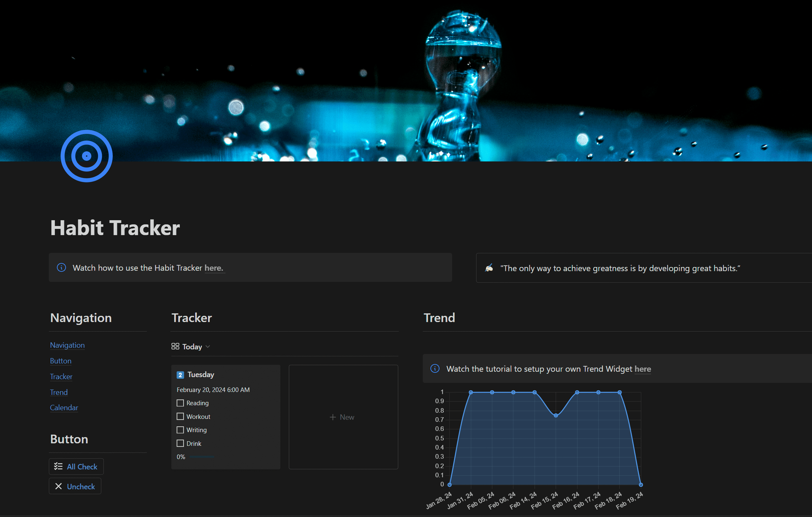
Task: Click the quill icon beside the greatness quote
Action: click(490, 268)
